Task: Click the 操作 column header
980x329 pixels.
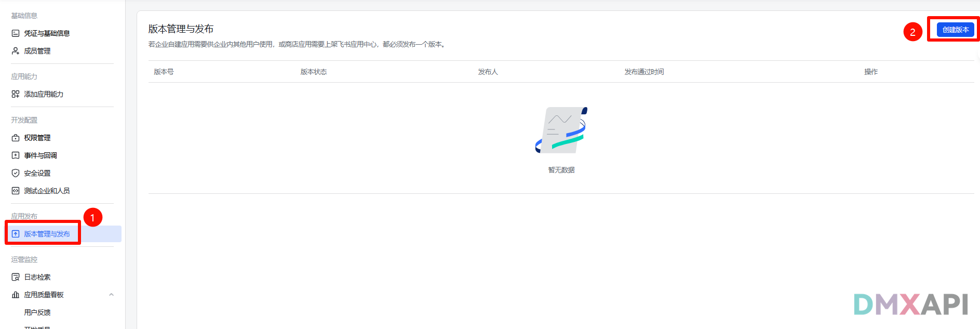Action: pos(871,72)
